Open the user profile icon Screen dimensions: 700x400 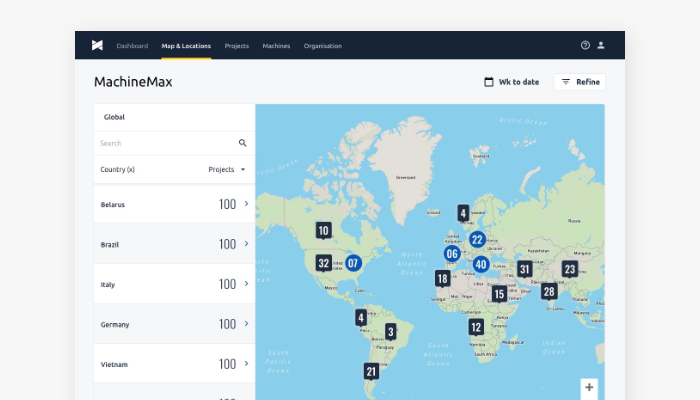[601, 45]
